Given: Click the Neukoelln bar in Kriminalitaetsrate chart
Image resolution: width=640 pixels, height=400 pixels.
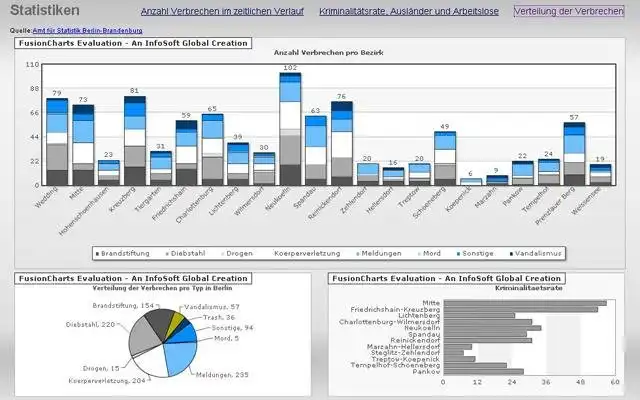Looking at the screenshot, I should coord(493,328).
